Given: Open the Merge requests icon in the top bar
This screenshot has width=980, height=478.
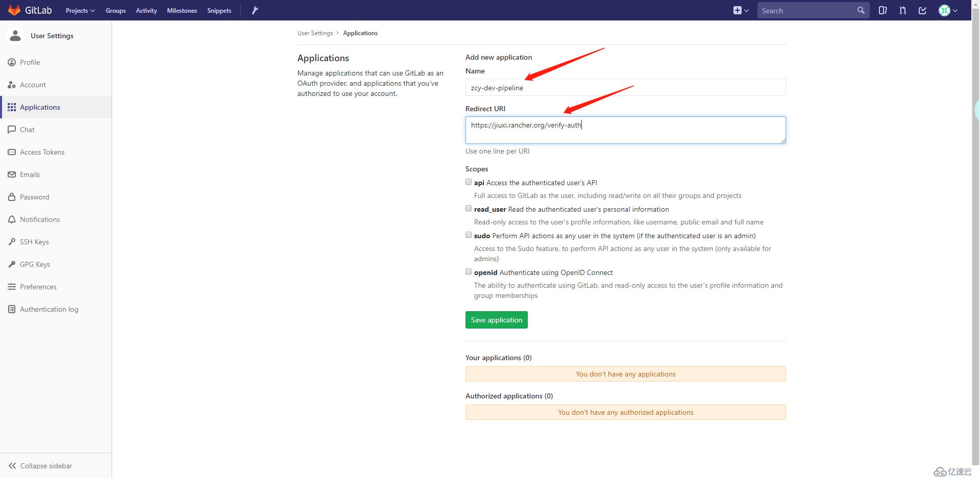Looking at the screenshot, I should [x=902, y=10].
